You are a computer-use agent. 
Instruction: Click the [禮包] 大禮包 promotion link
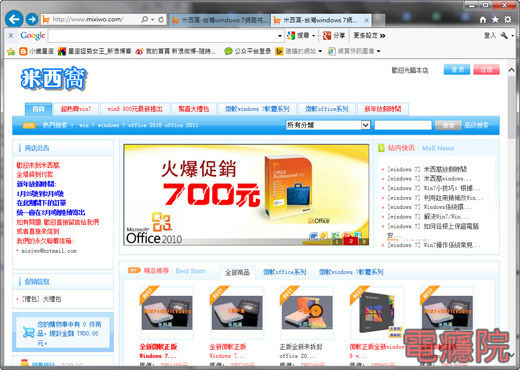[x=41, y=299]
